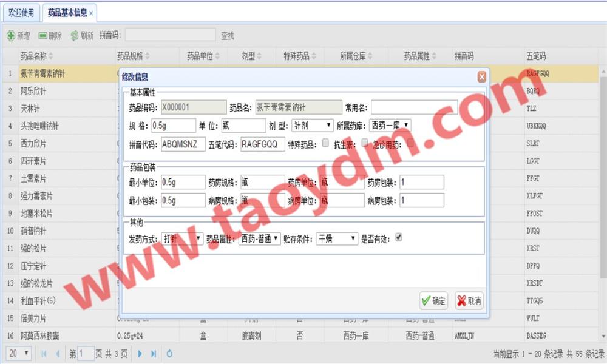Open the page size dropdown showing 20
The width and height of the screenshot is (607, 364).
19,353
